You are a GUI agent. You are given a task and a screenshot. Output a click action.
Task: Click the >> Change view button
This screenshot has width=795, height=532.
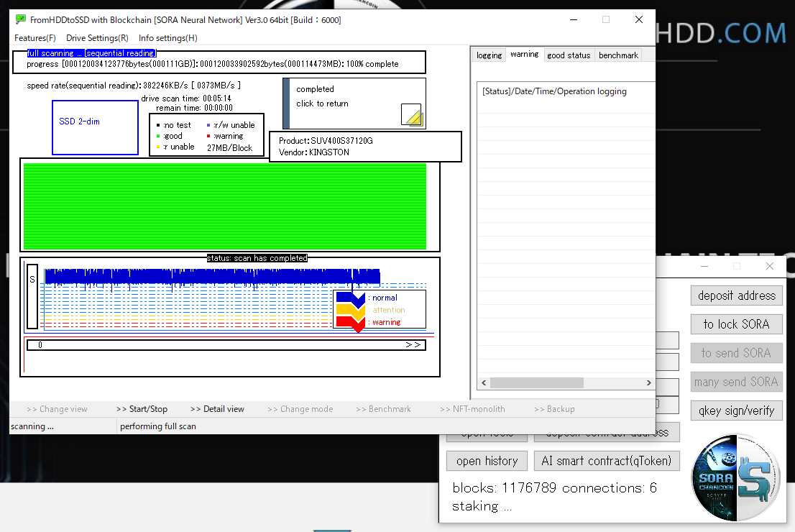(58, 409)
